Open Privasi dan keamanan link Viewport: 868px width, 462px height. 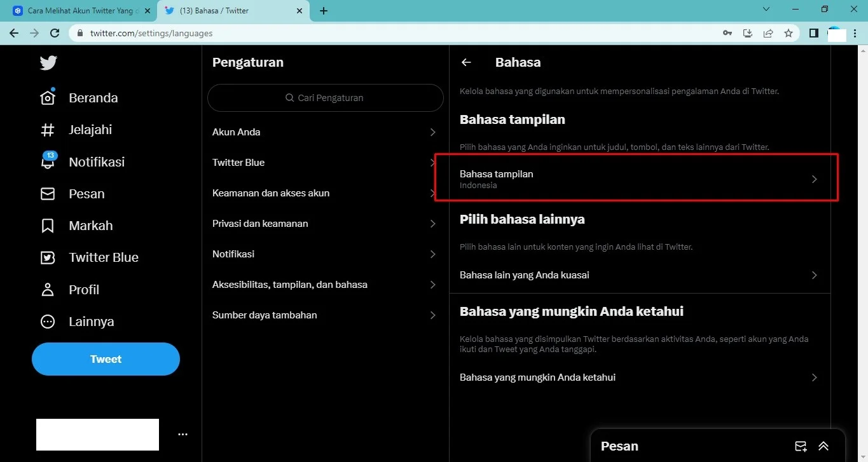(260, 224)
